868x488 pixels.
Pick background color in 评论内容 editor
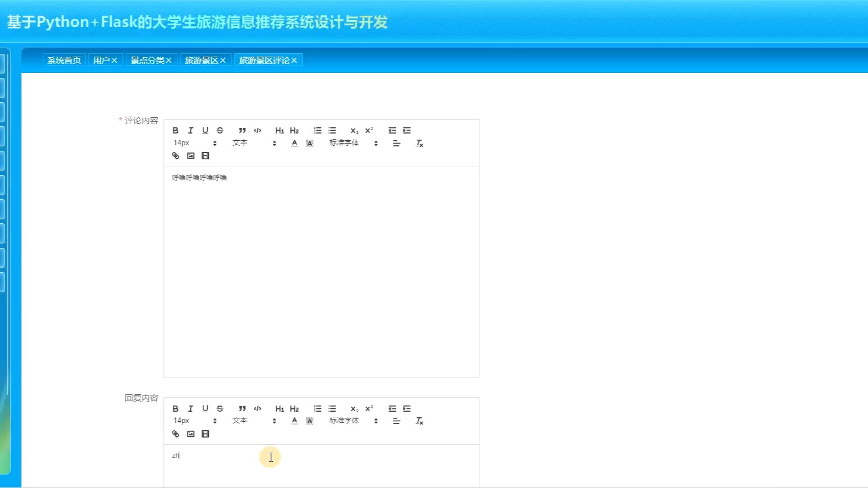click(x=309, y=144)
